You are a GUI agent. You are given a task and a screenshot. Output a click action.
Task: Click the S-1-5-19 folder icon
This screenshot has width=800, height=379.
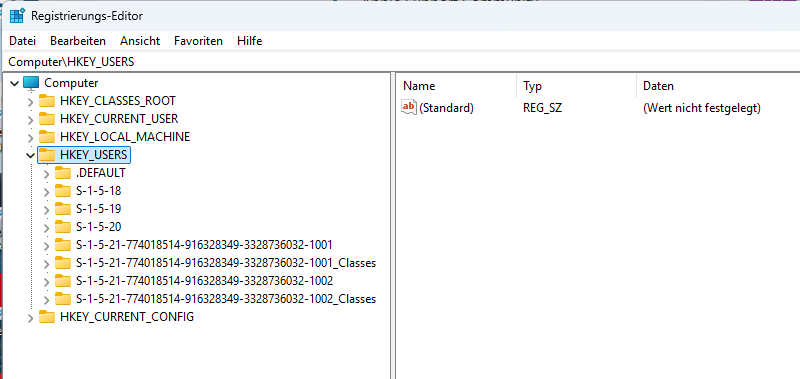click(x=63, y=209)
